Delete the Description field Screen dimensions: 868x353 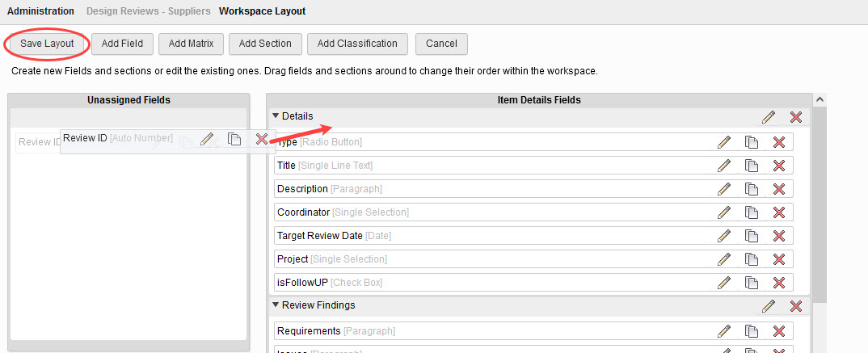779,189
